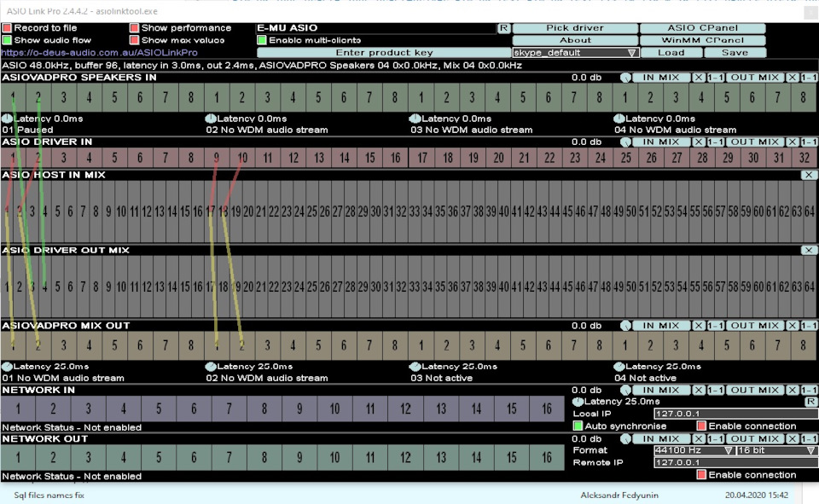Click the Pick driver button
Image resolution: width=819 pixels, height=504 pixels.
pyautogui.click(x=575, y=28)
